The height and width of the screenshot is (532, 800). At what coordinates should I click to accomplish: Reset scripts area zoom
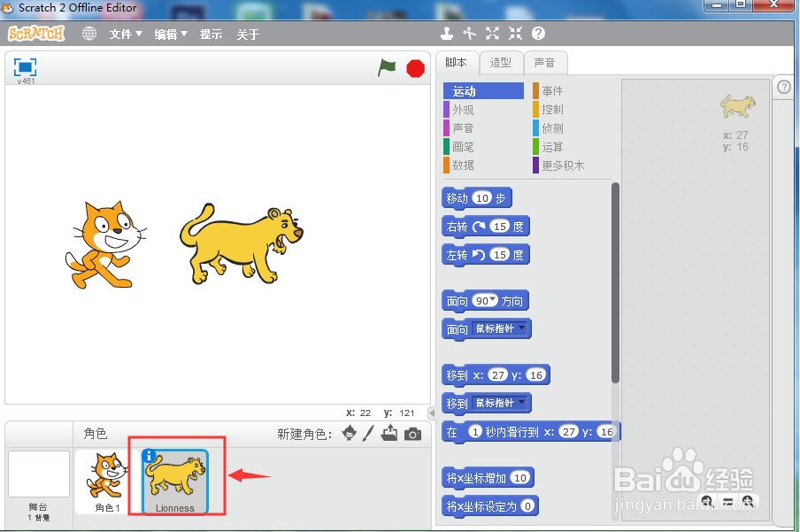[727, 501]
